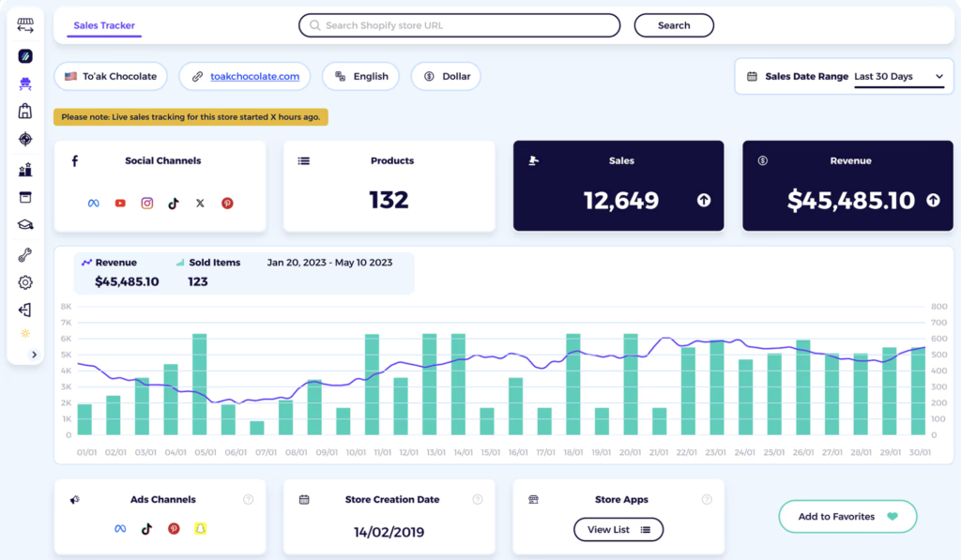Open the YouTube icon under Social Channels
The height and width of the screenshot is (560, 961).
tap(120, 203)
